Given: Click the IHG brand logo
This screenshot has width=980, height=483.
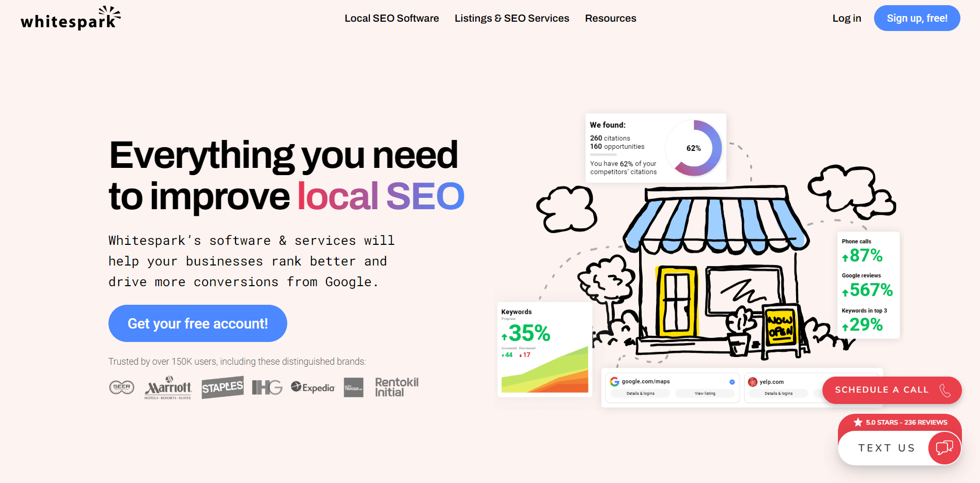Looking at the screenshot, I should [x=266, y=387].
